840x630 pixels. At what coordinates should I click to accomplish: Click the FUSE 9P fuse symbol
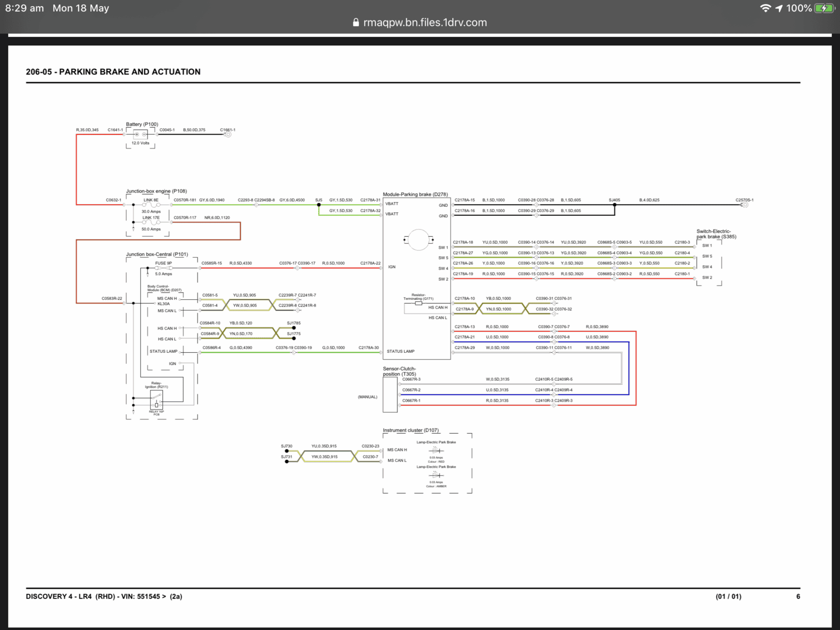pos(163,268)
